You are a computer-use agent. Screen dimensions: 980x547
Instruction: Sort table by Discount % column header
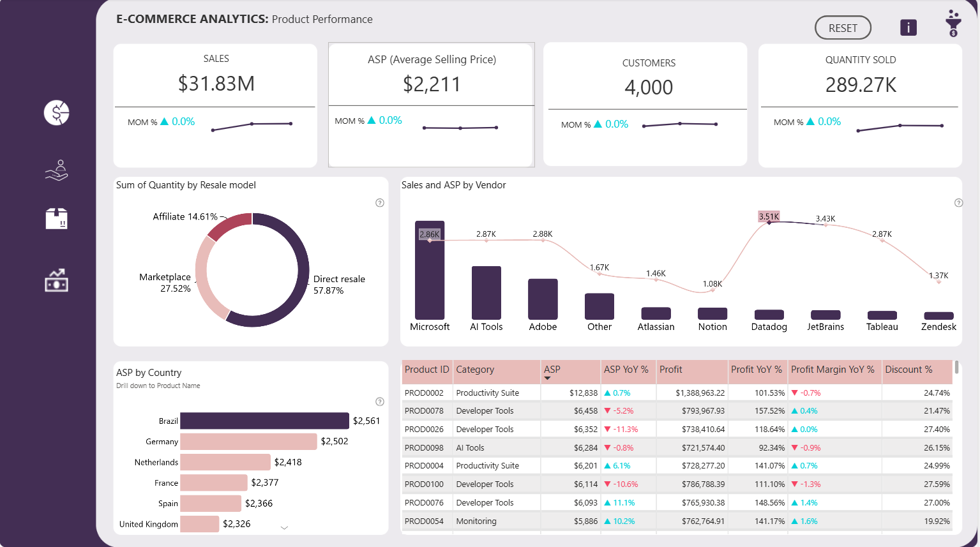pyautogui.click(x=908, y=370)
